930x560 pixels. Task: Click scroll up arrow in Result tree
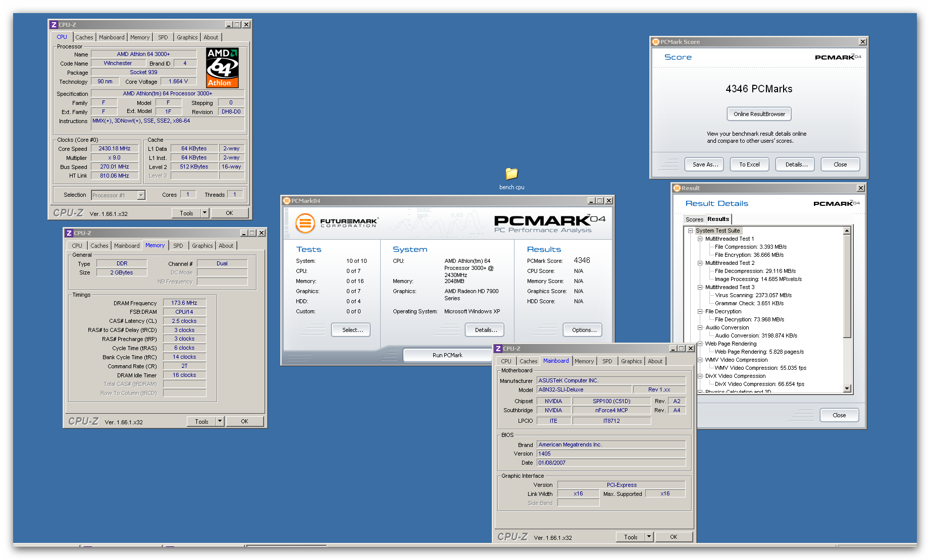tap(847, 231)
